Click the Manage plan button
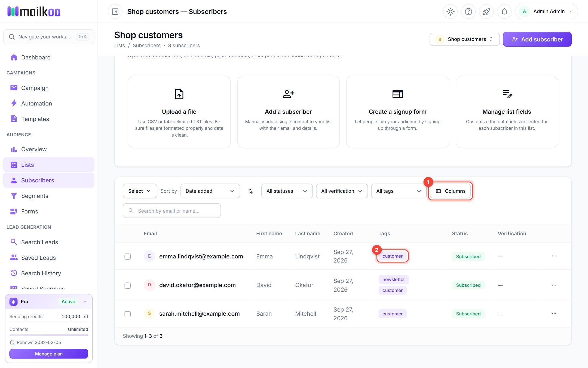This screenshot has height=368, width=588. [x=49, y=354]
